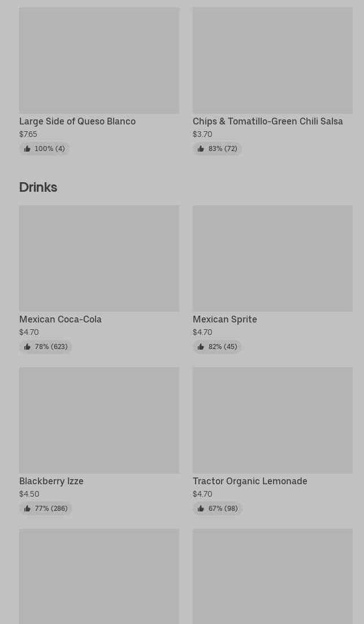The height and width of the screenshot is (624, 364).
Task: Click the Drinks section heading
Action: click(38, 187)
